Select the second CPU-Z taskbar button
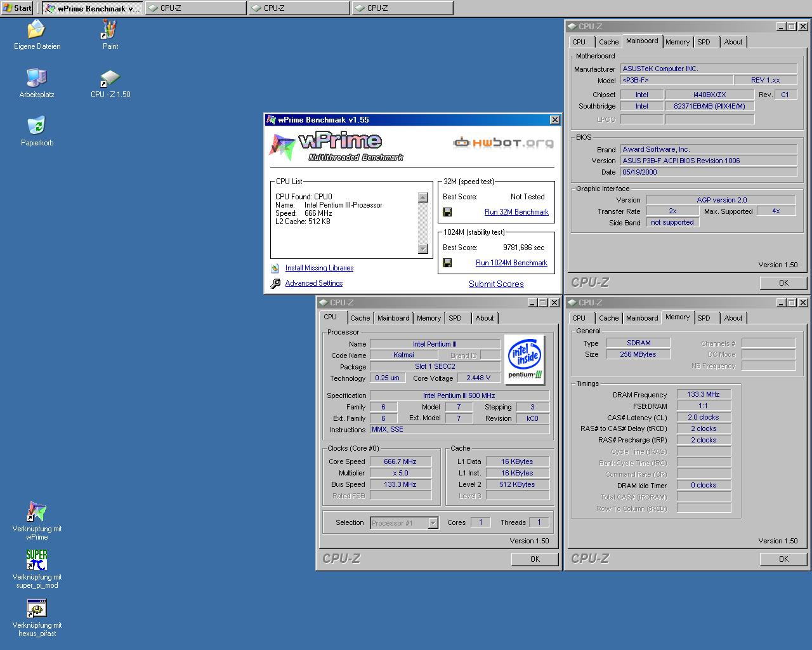This screenshot has width=812, height=650. click(x=299, y=8)
